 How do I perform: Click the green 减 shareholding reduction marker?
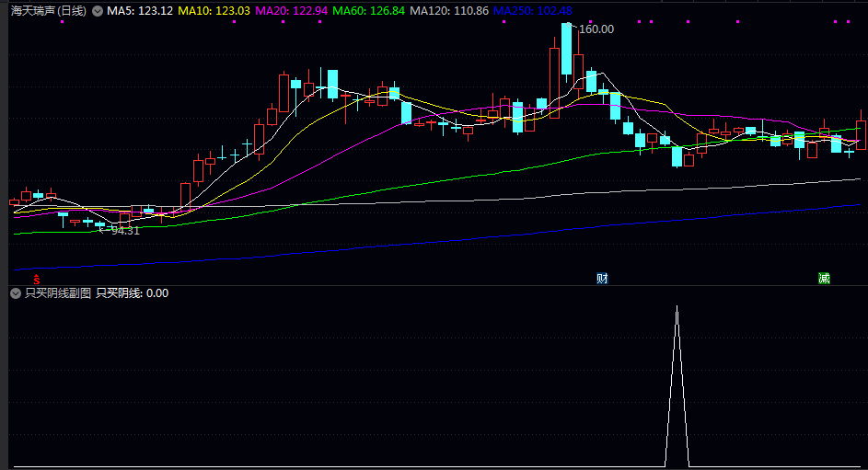(x=824, y=278)
